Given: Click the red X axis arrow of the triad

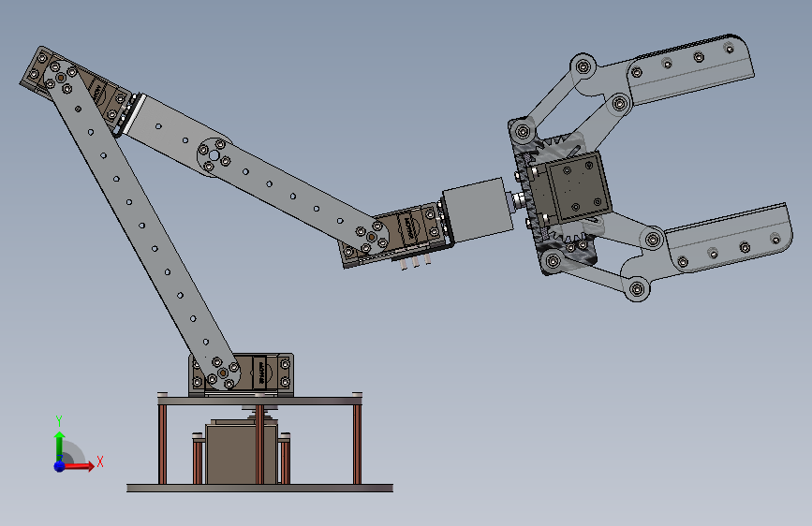Looking at the screenshot, I should [x=78, y=466].
